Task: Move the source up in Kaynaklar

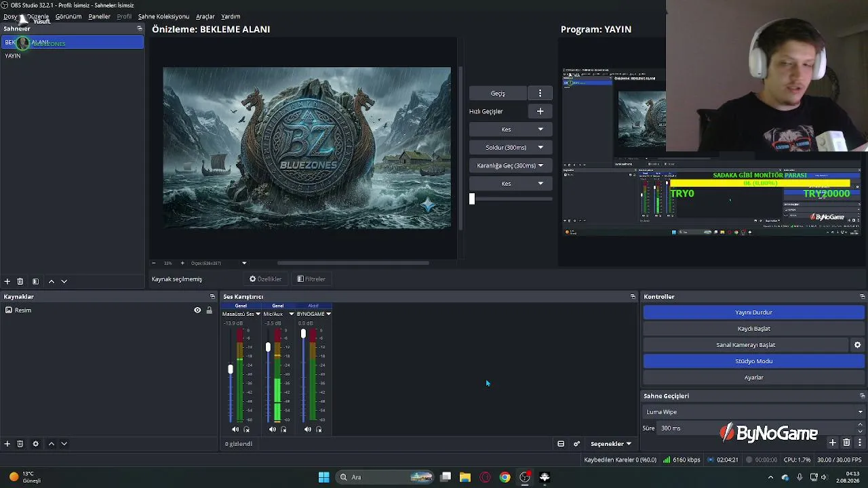Action: coord(51,444)
